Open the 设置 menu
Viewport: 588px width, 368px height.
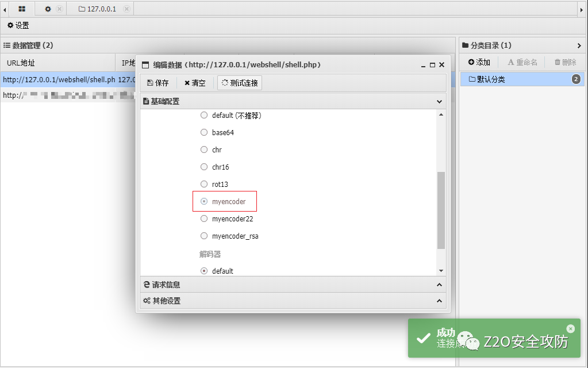pyautogui.click(x=18, y=25)
